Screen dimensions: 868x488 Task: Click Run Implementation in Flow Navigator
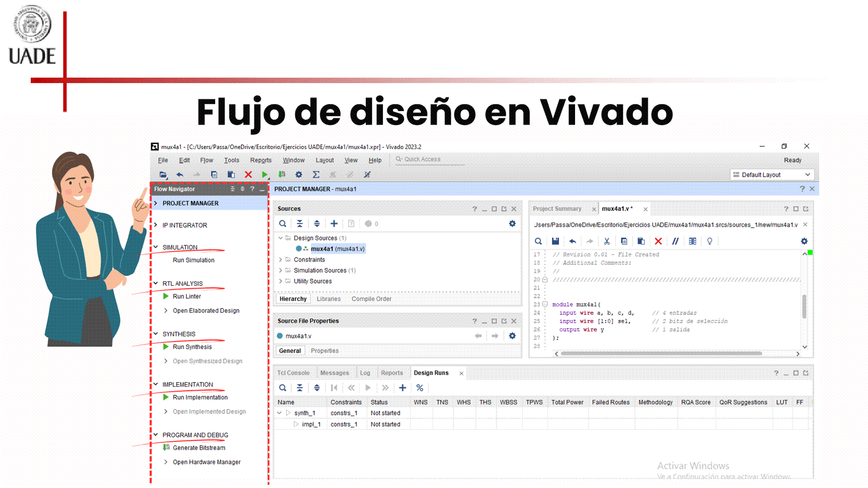pos(200,397)
